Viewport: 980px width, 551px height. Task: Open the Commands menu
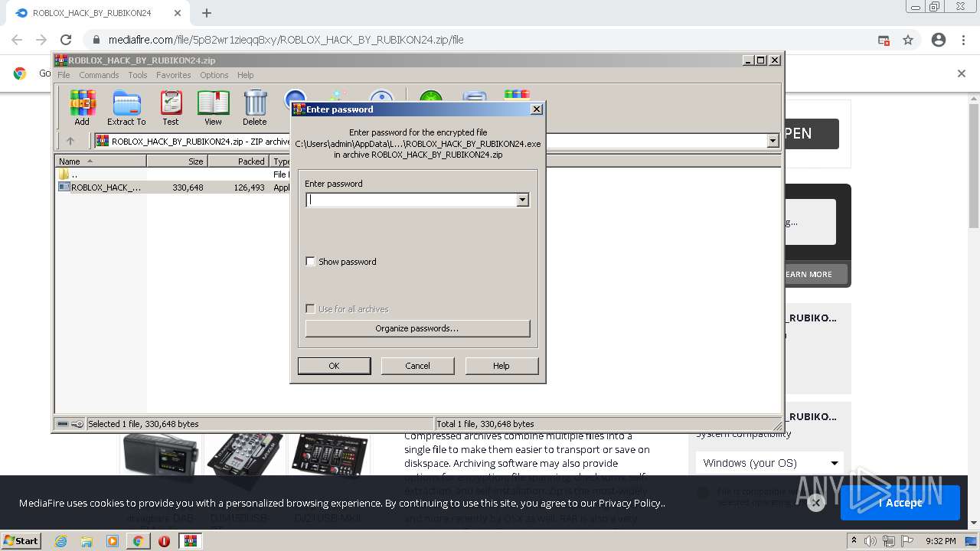pos(99,75)
